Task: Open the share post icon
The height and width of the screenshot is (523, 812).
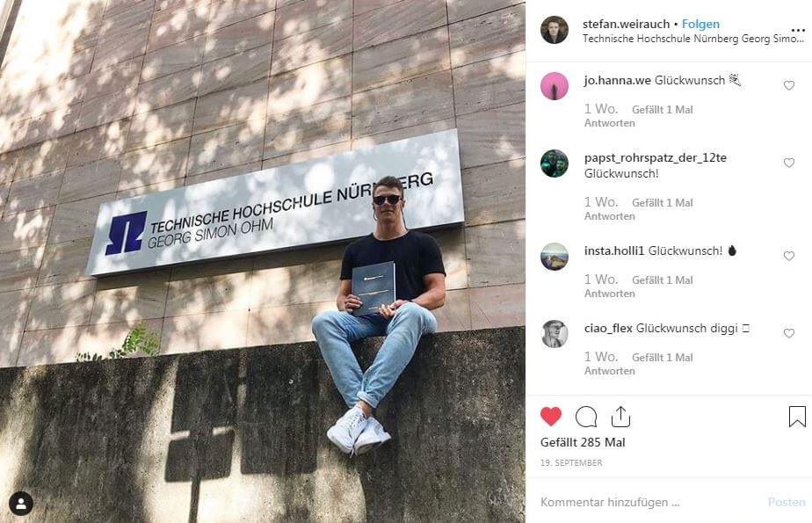Action: click(x=620, y=417)
